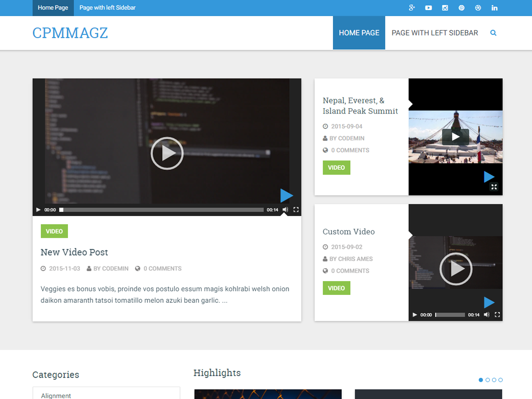The width and height of the screenshot is (532, 399).
Task: Click the green VIDEO badge under Custom Video
Action: click(x=336, y=288)
